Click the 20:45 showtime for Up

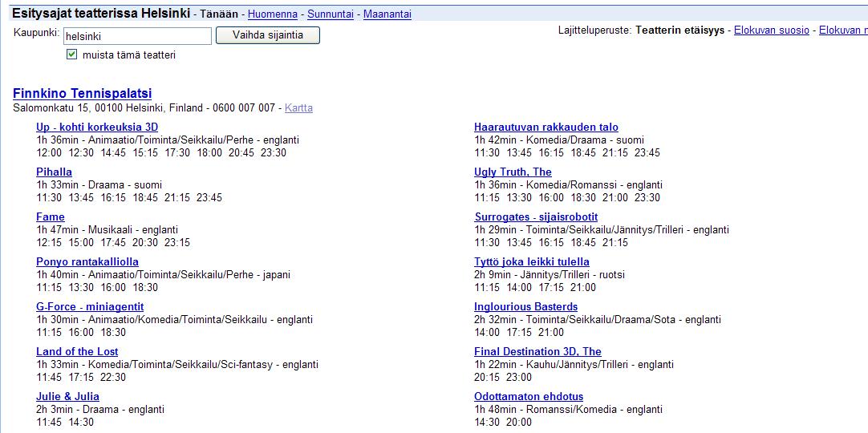tap(241, 152)
